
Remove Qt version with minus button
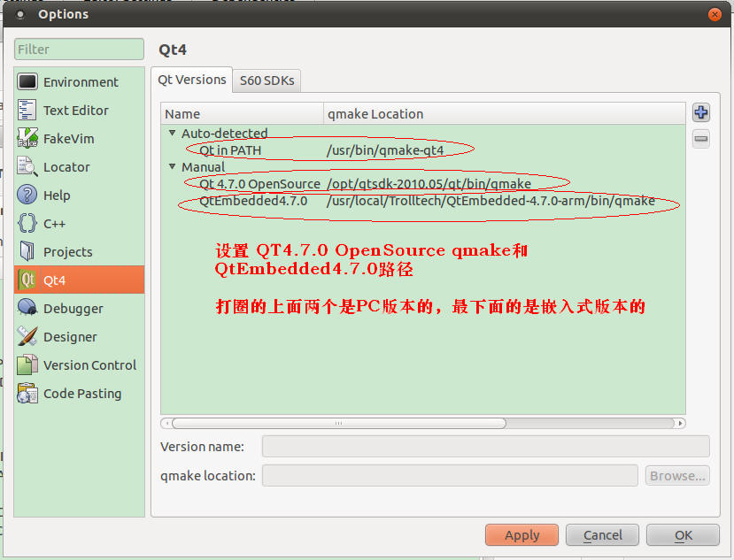(x=700, y=139)
